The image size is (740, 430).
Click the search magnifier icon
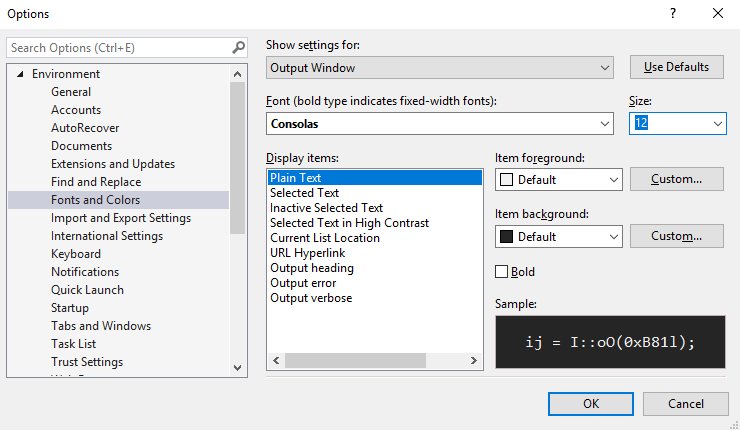(238, 48)
